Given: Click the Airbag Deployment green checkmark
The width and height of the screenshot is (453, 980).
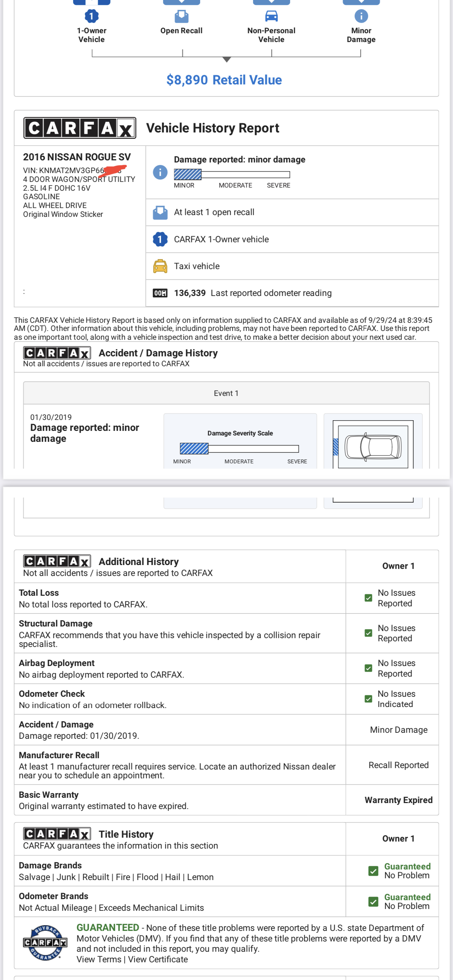Looking at the screenshot, I should pyautogui.click(x=368, y=668).
